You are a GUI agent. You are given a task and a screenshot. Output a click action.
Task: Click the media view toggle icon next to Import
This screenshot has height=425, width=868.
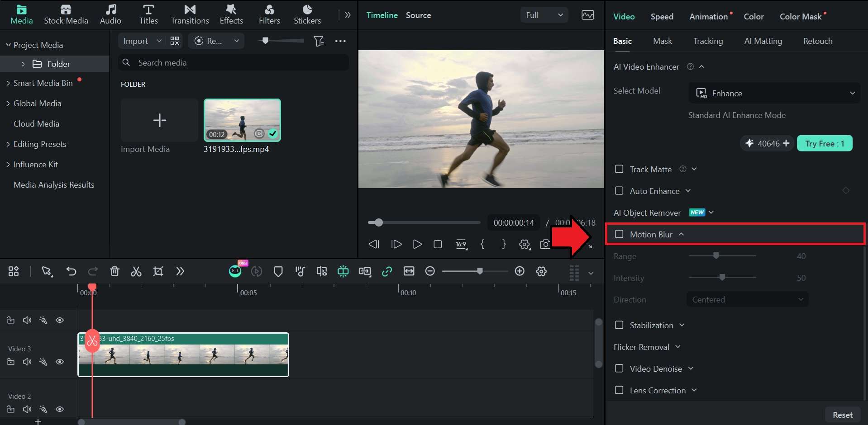coord(175,41)
